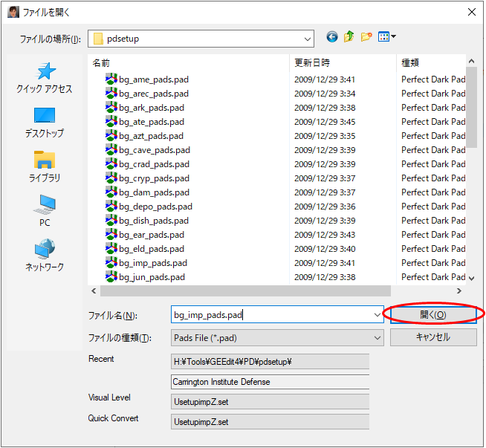486x448 pixels.
Task: Open Quick Access in the sidebar
Action: [x=45, y=78]
